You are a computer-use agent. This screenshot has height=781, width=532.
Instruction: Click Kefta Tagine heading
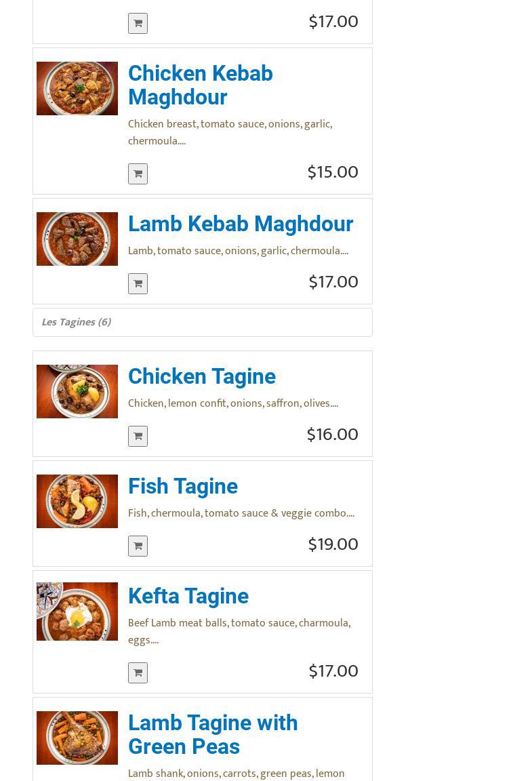point(188,596)
